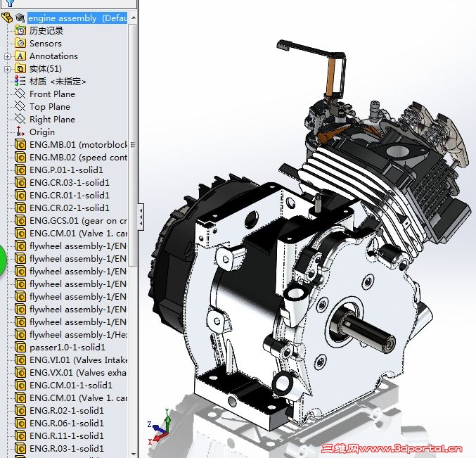Click the part icon at the tree root
476x458 pixels.
[x=7, y=18]
